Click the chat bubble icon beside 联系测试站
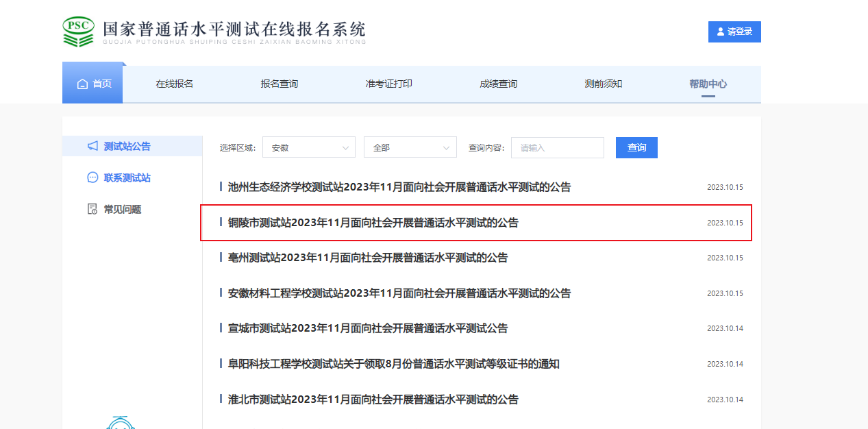This screenshot has height=429, width=868. (x=92, y=177)
